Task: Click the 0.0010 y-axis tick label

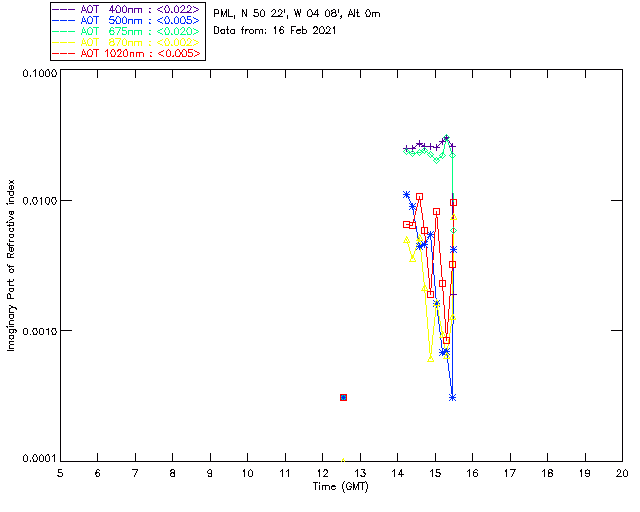Action: point(40,331)
